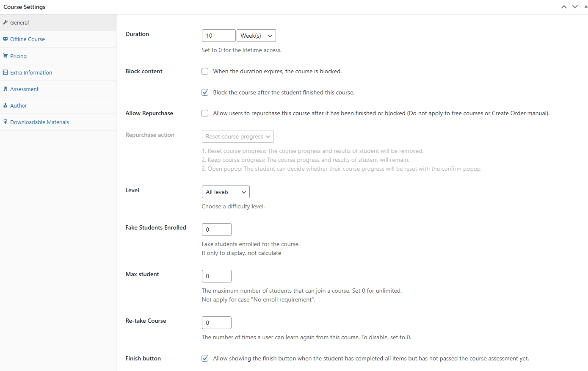Open the All levels dropdown
The image size is (588, 371).
(226, 192)
